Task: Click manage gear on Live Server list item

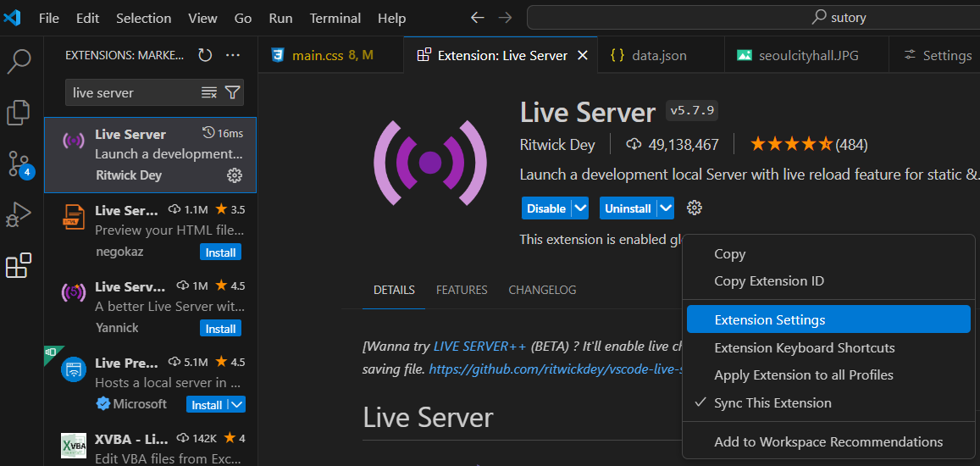Action: click(234, 175)
